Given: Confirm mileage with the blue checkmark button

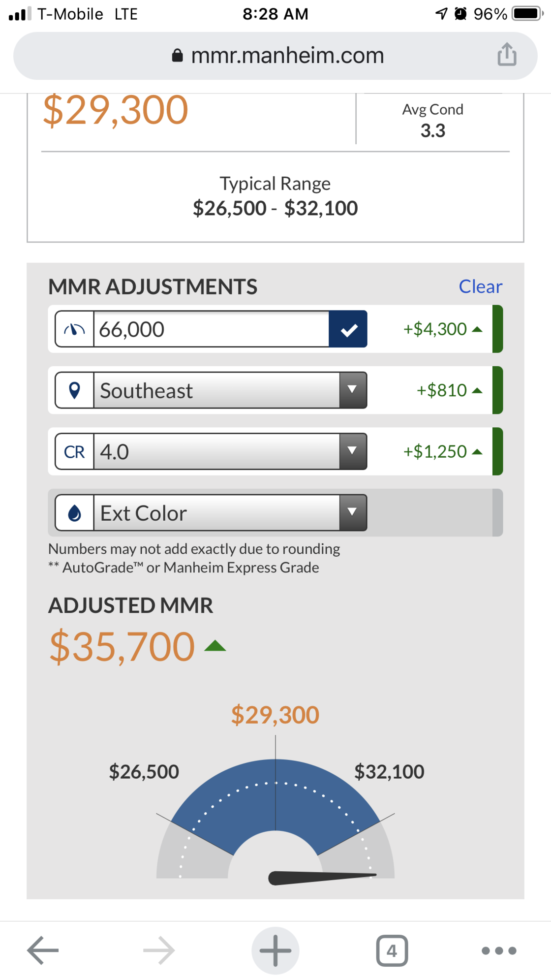Looking at the screenshot, I should pyautogui.click(x=348, y=329).
